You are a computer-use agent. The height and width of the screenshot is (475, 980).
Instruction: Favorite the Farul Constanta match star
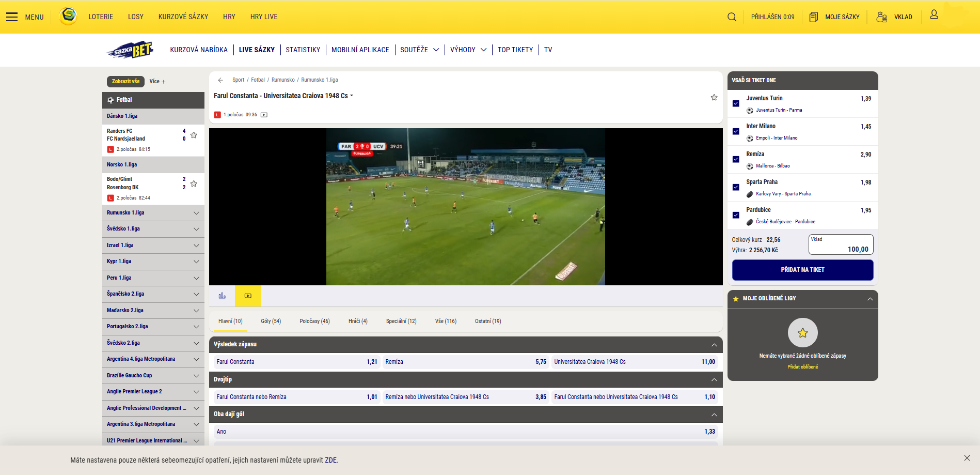(714, 97)
